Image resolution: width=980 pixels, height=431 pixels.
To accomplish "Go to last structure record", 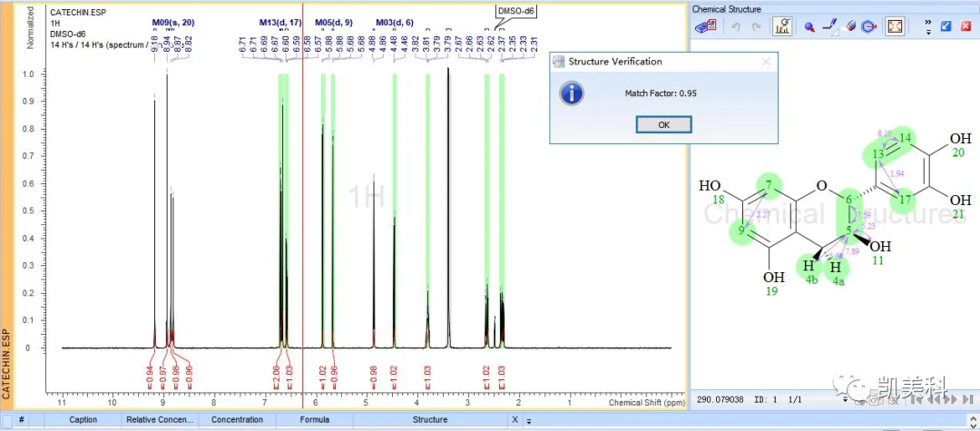I will pos(968,398).
